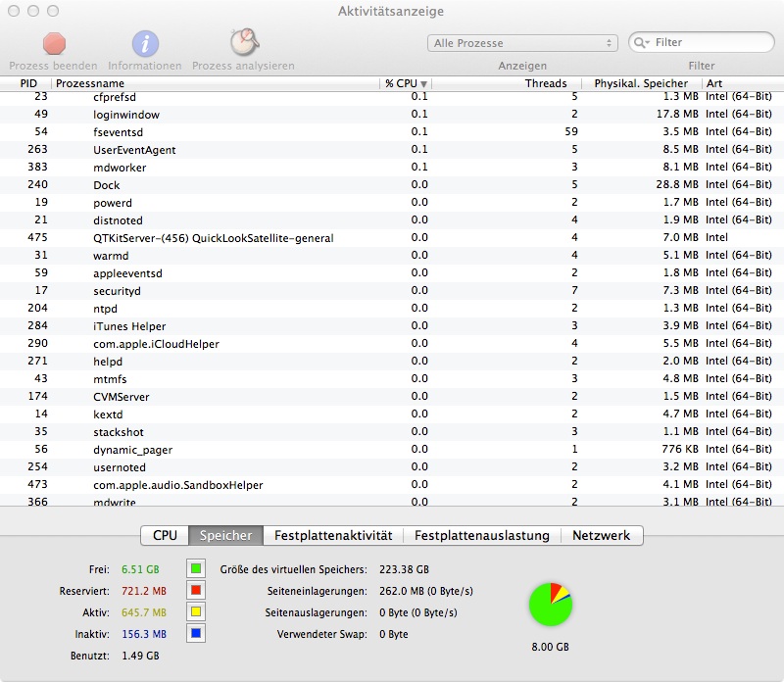The height and width of the screenshot is (682, 784).
Task: Click the Prozess beenden stop icon
Action: (x=54, y=43)
